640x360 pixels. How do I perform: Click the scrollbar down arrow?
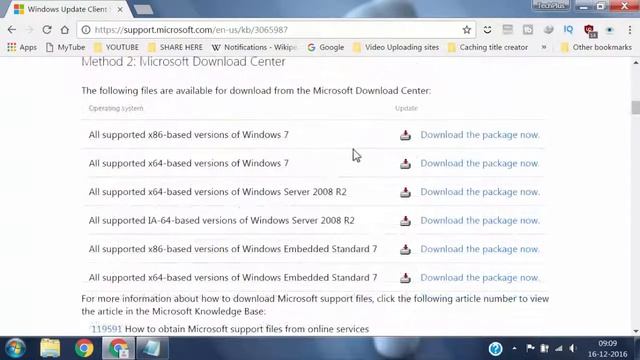coord(636,331)
